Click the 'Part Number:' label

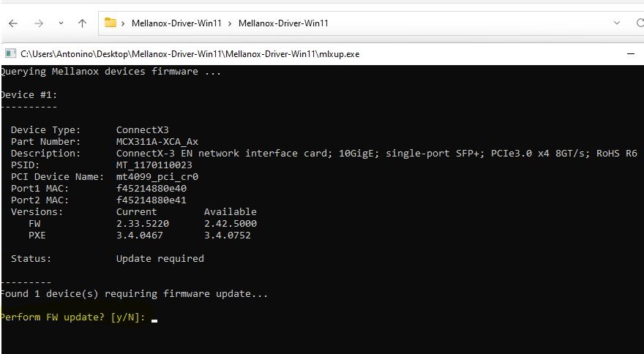tap(46, 142)
